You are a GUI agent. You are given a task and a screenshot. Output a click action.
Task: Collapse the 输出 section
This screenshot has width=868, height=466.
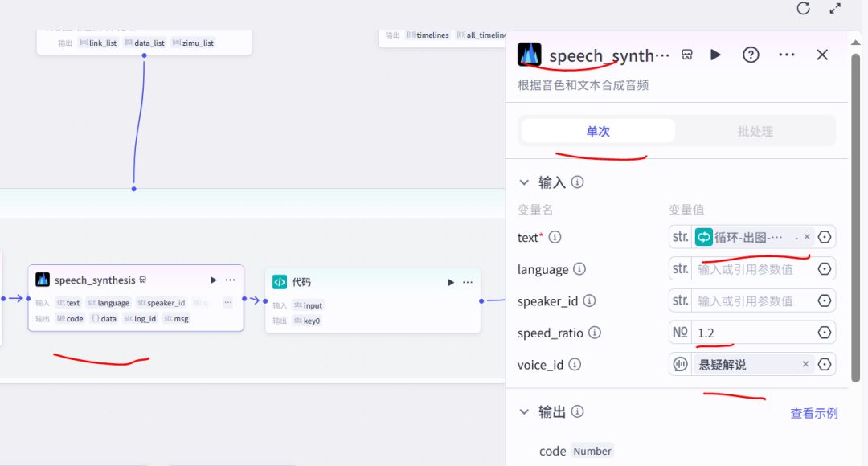click(x=524, y=411)
